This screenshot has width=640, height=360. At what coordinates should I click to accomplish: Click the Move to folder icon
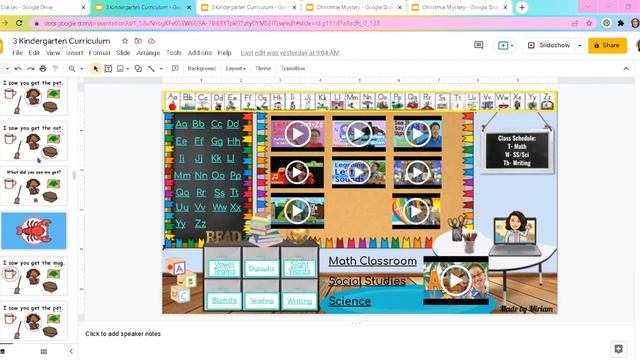138,41
